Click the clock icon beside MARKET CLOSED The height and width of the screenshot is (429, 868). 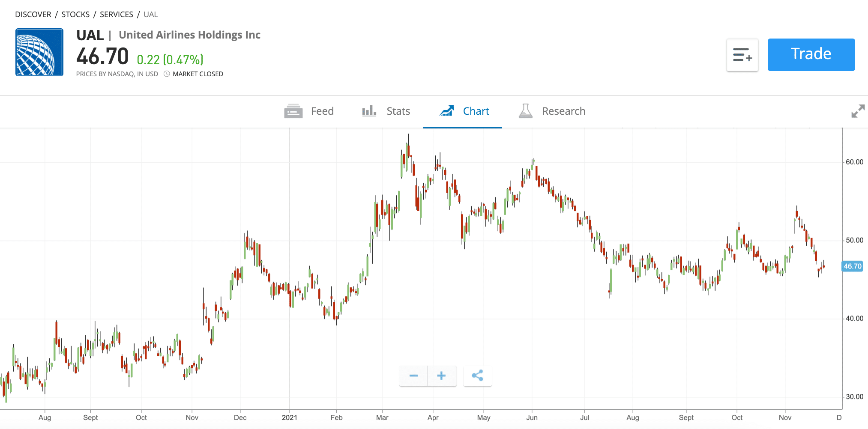[167, 74]
